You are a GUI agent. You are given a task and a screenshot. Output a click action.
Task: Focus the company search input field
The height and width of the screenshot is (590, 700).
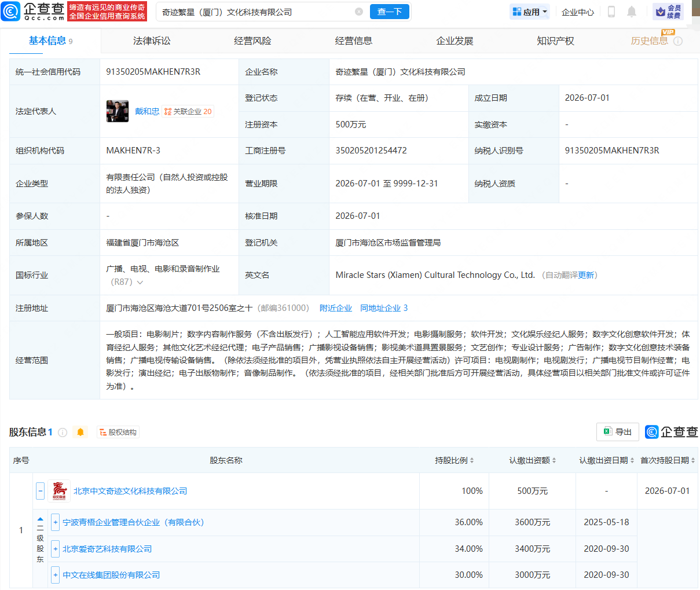coord(258,12)
